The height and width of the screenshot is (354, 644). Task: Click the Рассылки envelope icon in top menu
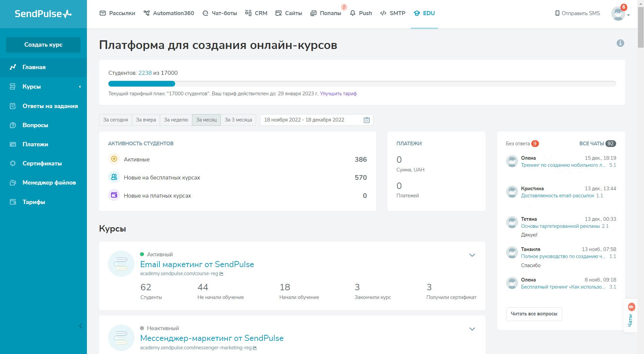103,13
